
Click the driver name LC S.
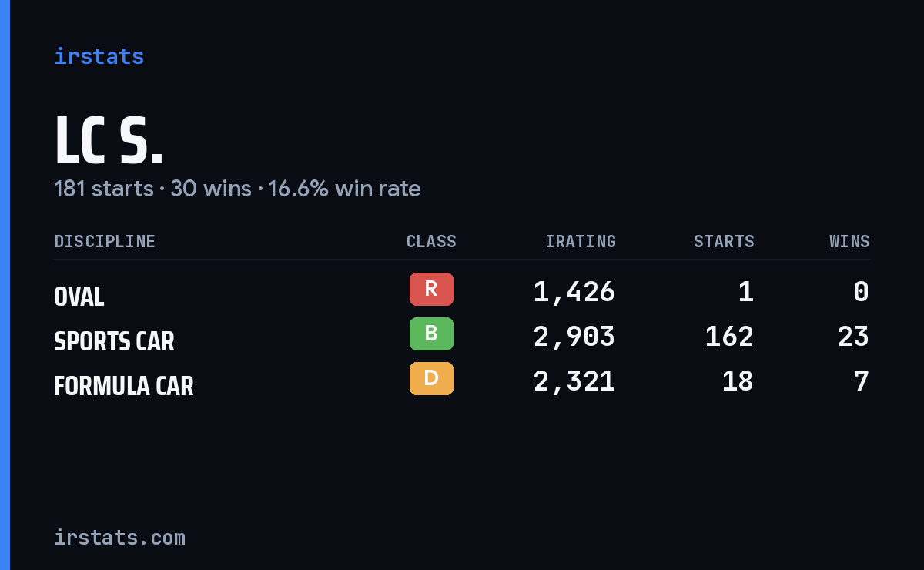tap(109, 140)
